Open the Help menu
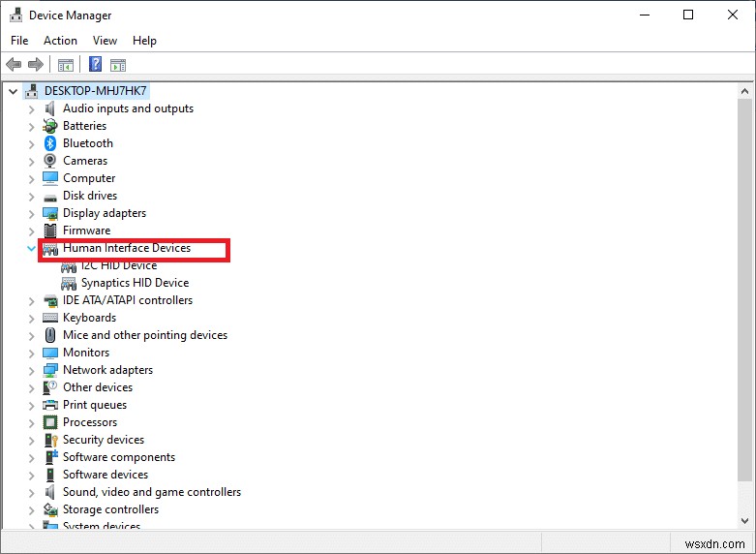 (x=144, y=41)
